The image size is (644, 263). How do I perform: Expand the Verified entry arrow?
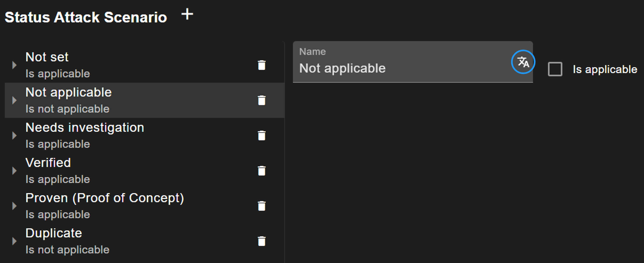14,171
